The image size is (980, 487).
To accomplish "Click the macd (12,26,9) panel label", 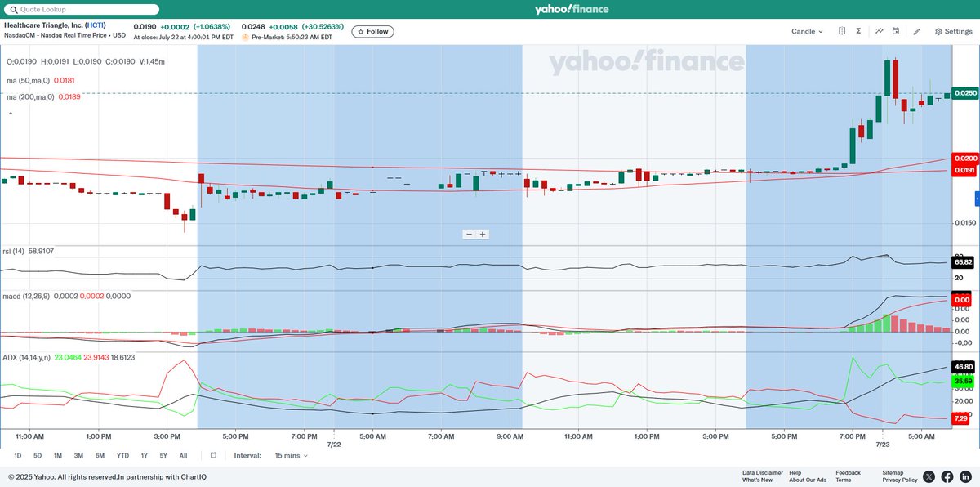I will [25, 297].
